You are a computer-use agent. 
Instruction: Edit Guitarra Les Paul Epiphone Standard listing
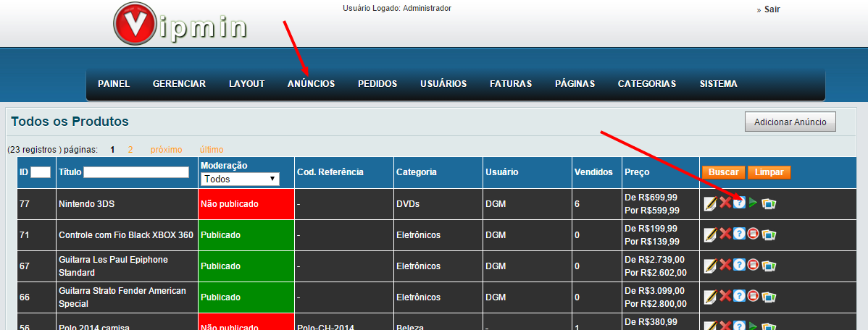coord(709,266)
